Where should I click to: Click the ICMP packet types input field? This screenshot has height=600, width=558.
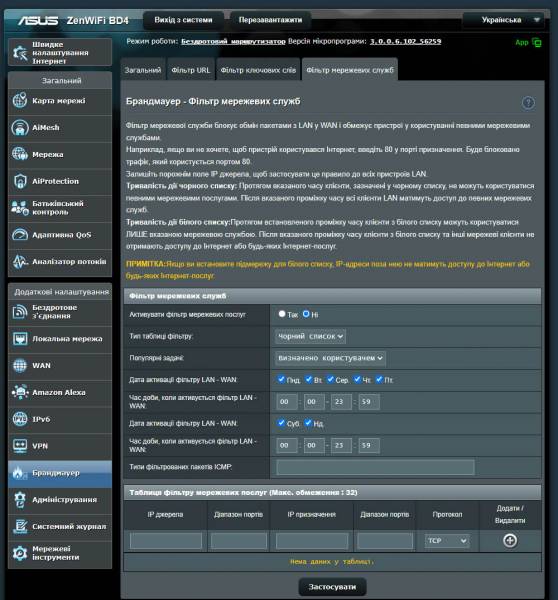click(x=375, y=467)
